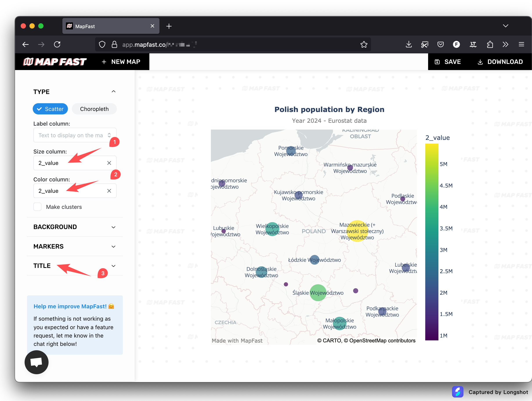Click the Wielkopolskie teal map marker
Screen dimensions: 532x401
coord(272,229)
